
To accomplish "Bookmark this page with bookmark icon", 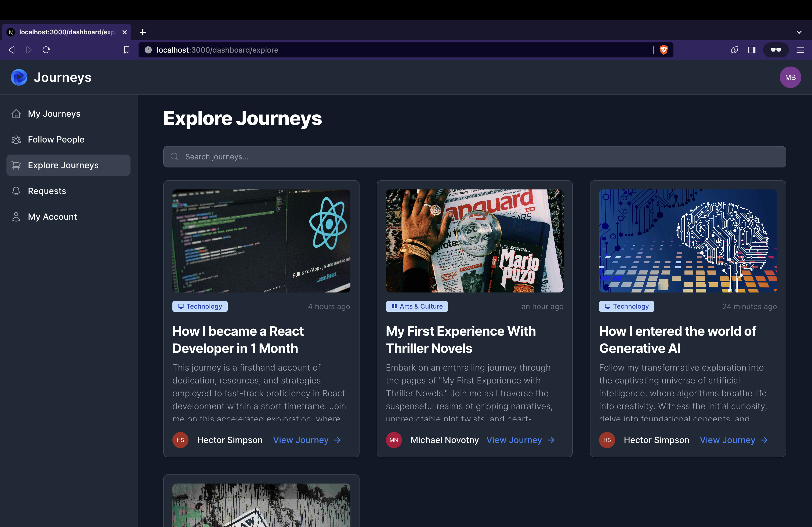I will pyautogui.click(x=126, y=50).
